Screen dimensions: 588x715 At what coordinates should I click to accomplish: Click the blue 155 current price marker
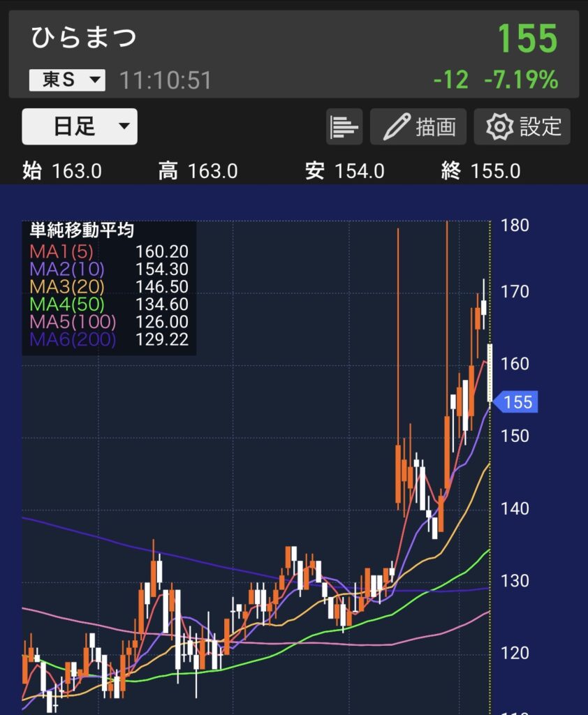coord(515,402)
